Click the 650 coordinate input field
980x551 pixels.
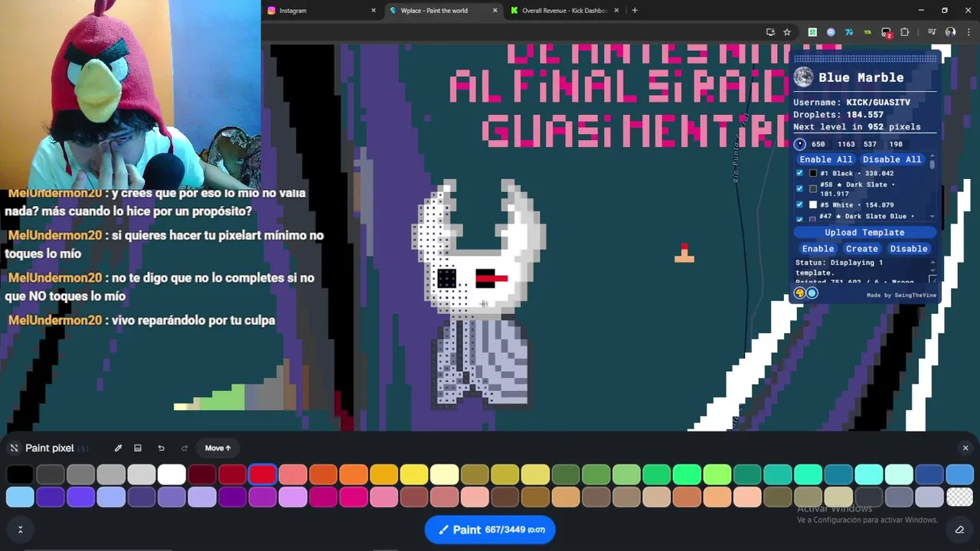[x=819, y=144]
